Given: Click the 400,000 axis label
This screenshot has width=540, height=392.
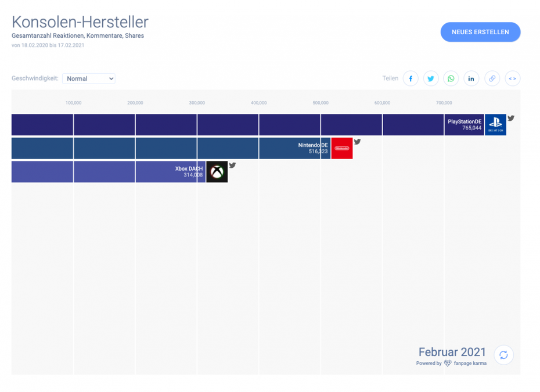Looking at the screenshot, I should pyautogui.click(x=258, y=103).
